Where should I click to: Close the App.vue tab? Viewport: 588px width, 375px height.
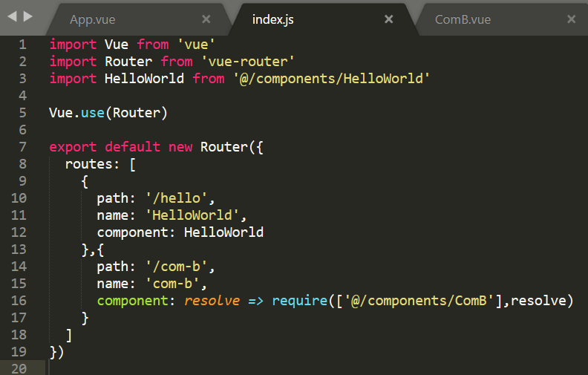[206, 19]
